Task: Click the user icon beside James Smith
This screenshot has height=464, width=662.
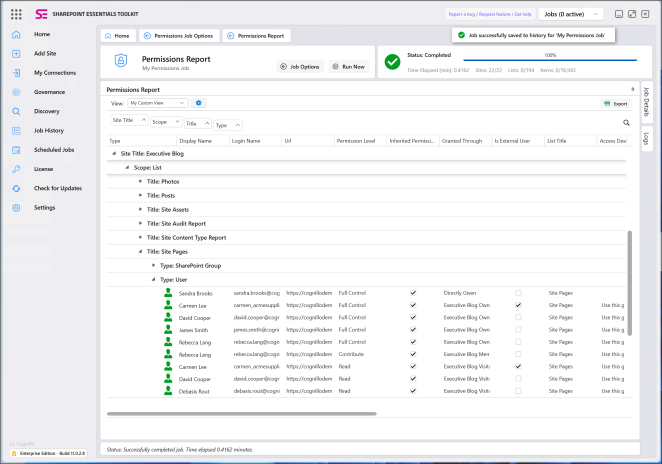Action: (x=168, y=329)
